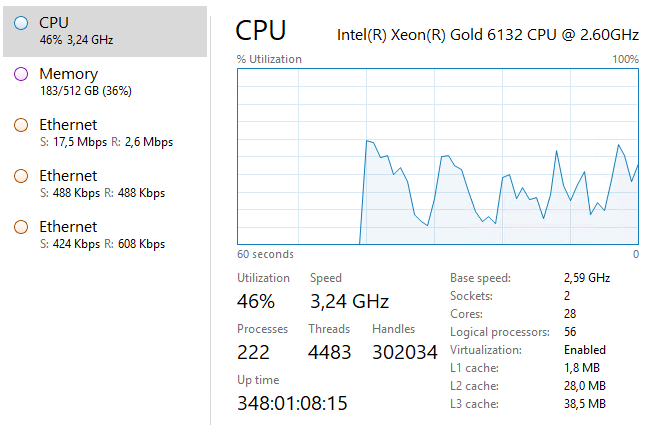Screen dimensions: 649x425
Task: Click the purple Memory circle icon
Action: (x=21, y=74)
